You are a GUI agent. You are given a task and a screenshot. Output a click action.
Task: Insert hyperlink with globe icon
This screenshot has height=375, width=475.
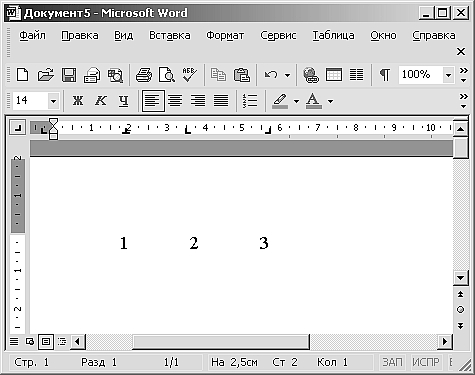pos(311,75)
